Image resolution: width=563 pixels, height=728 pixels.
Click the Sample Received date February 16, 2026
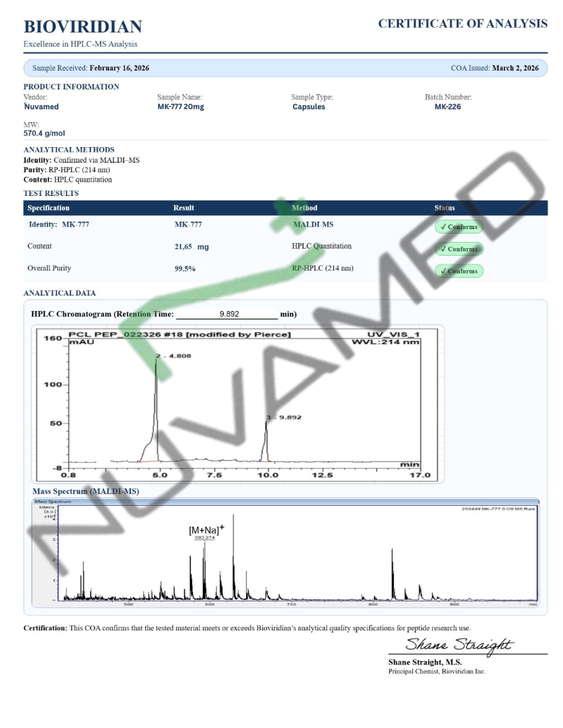[x=119, y=68]
